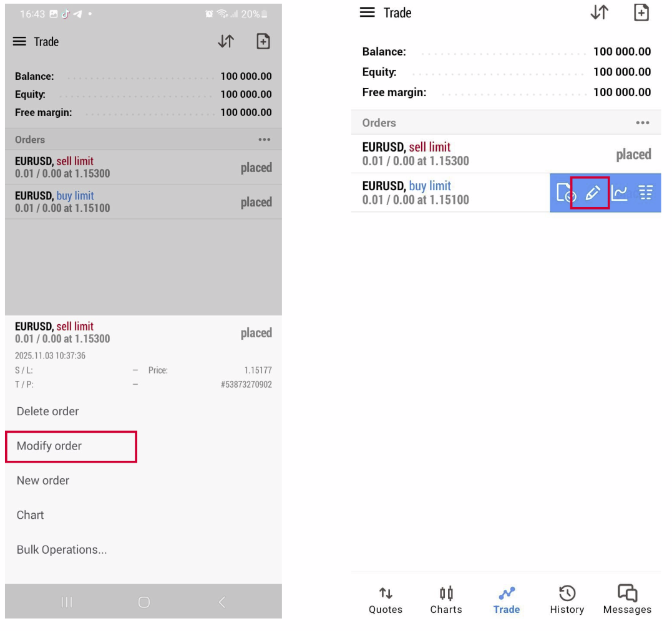Tap the new order plus icon above the bright account summary
The image size is (672, 631).
tap(641, 12)
